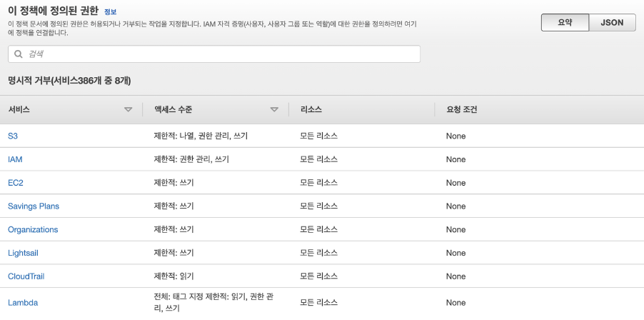Click 'None' condition in the EC2 row

pyautogui.click(x=456, y=183)
